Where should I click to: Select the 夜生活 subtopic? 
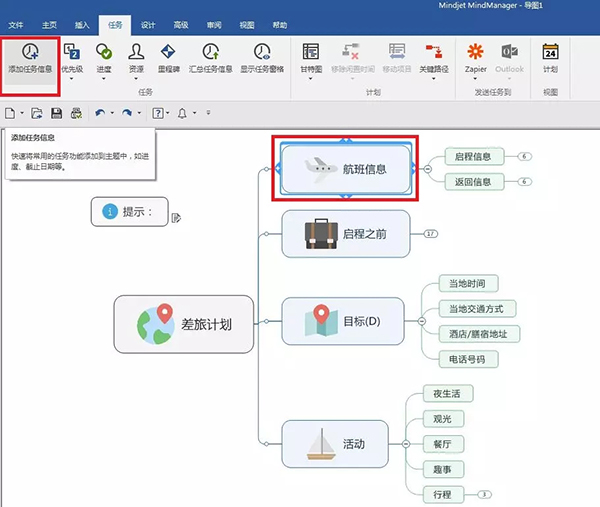(x=448, y=394)
